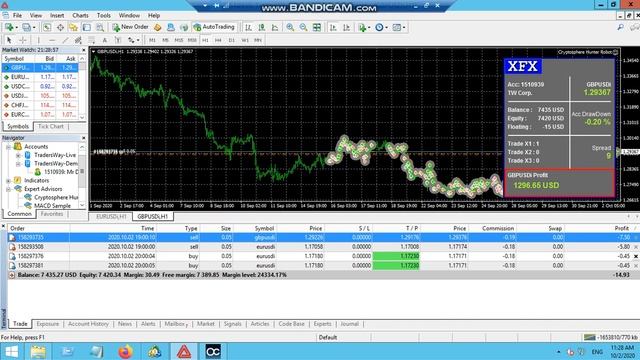Screen dimensions: 640x360
Task: Switch to bar chart icon
Action: pyautogui.click(x=248, y=27)
